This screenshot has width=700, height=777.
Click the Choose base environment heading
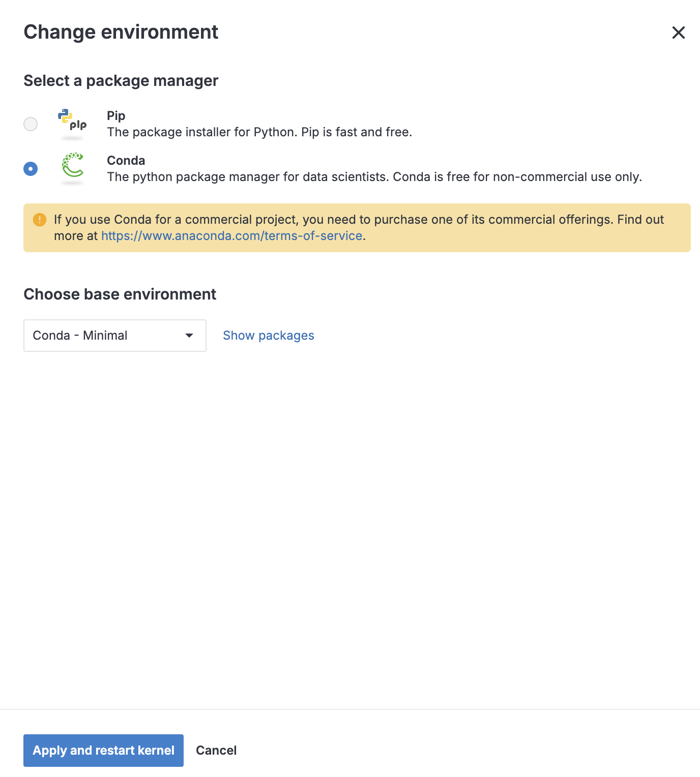pyautogui.click(x=119, y=294)
